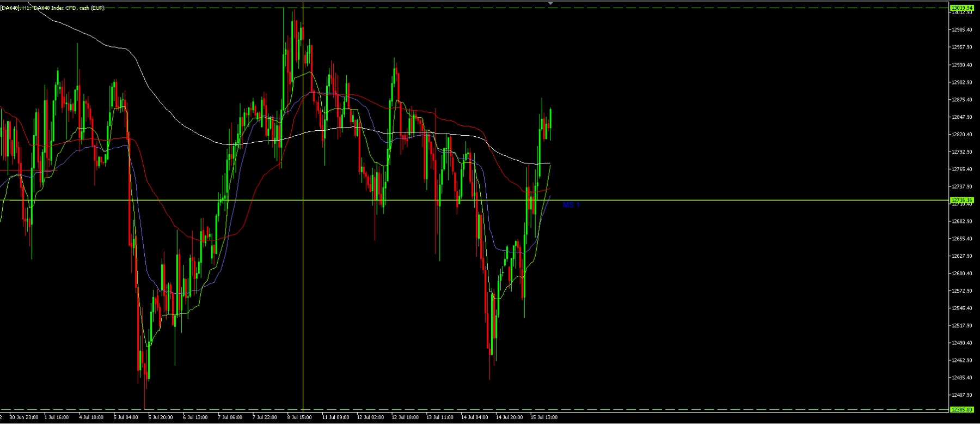Select the green 13019.94 price tag

pos(961,8)
